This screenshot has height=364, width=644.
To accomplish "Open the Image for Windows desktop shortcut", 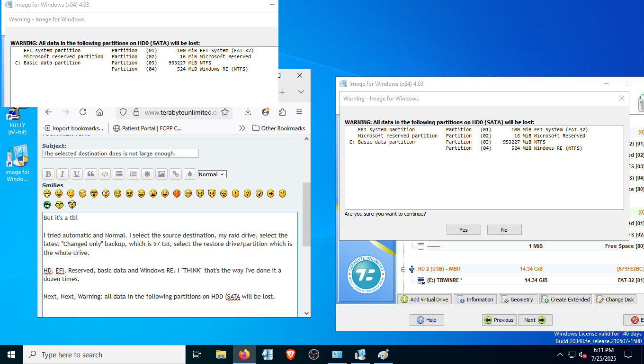I will (x=17, y=164).
